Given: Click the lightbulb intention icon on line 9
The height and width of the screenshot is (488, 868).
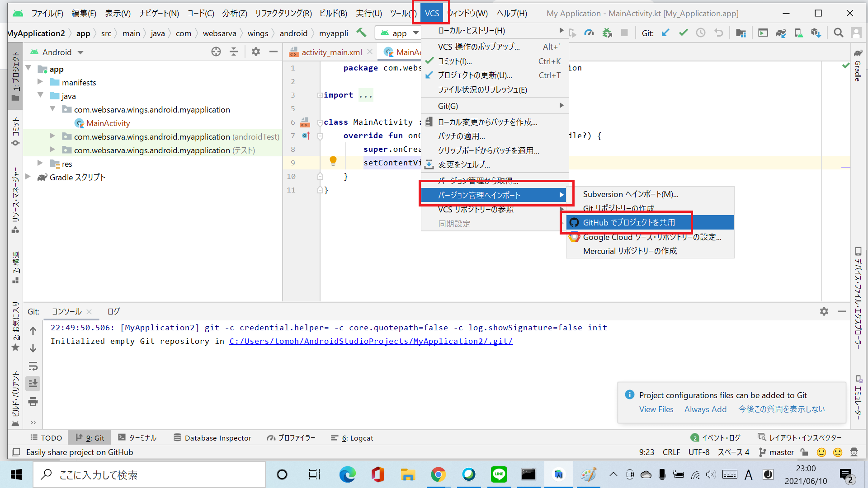Looking at the screenshot, I should 333,161.
